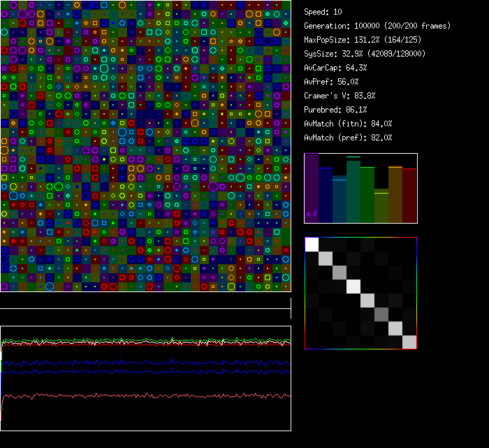Click the top-left cell of simulation grid
The image size is (489, 448).
[x=5, y=5]
